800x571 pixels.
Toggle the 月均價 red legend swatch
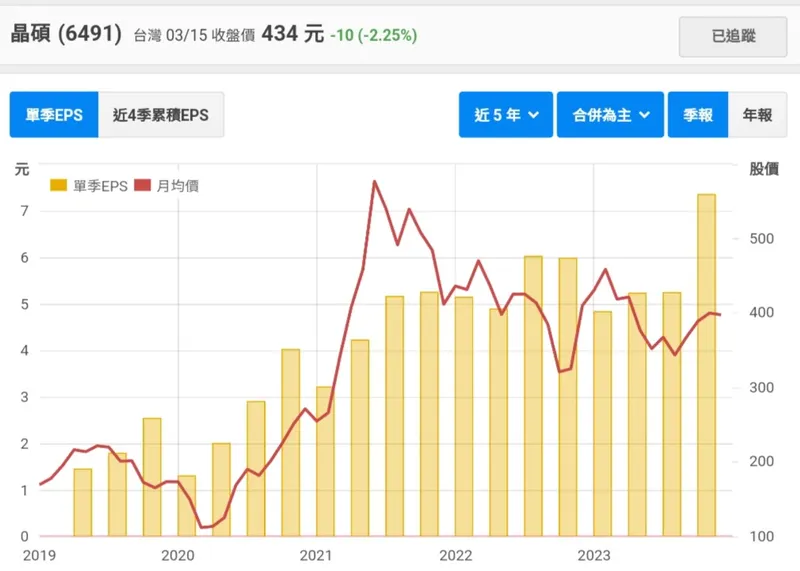point(142,185)
